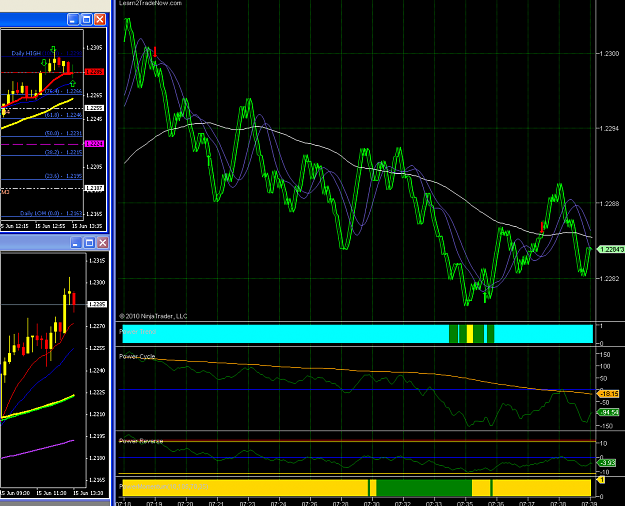Close the upper-left Fibonacci chart window
Screen dimensions: 625x506
click(100, 19)
